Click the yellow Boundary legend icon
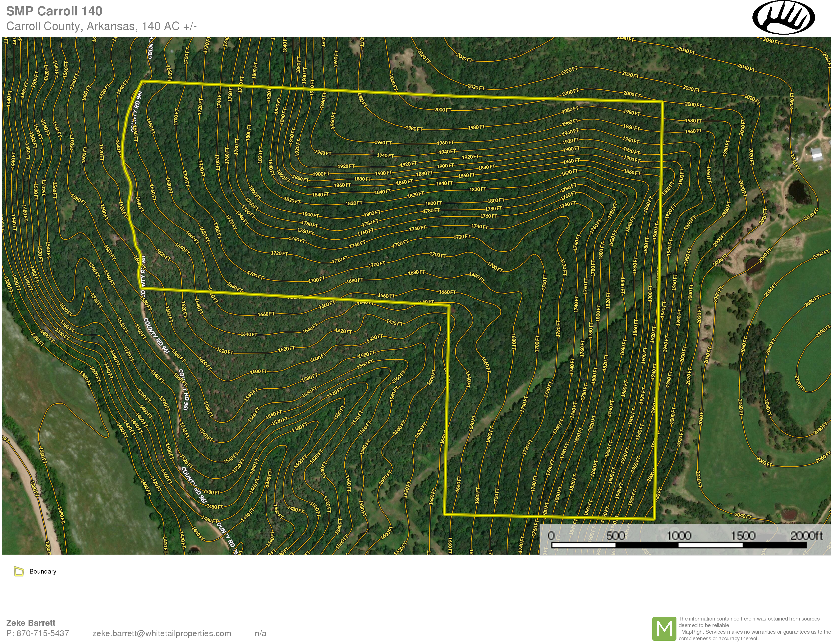The height and width of the screenshot is (644, 833). (x=19, y=571)
